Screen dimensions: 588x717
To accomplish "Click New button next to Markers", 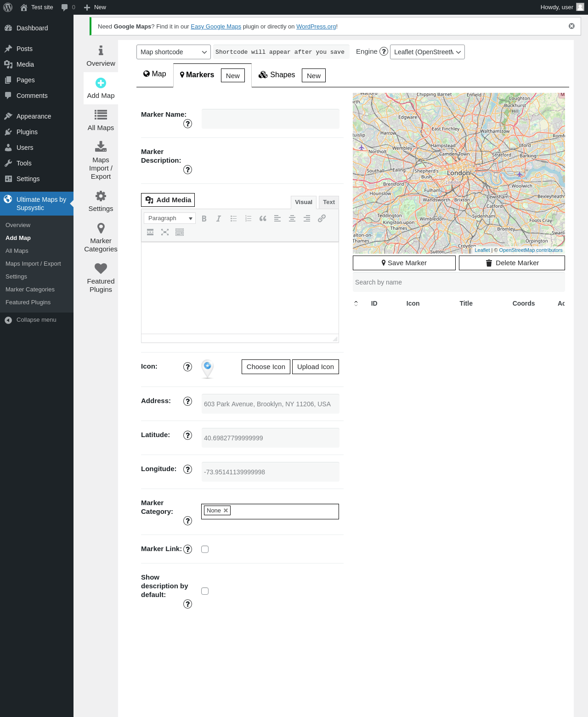I will pos(233,76).
